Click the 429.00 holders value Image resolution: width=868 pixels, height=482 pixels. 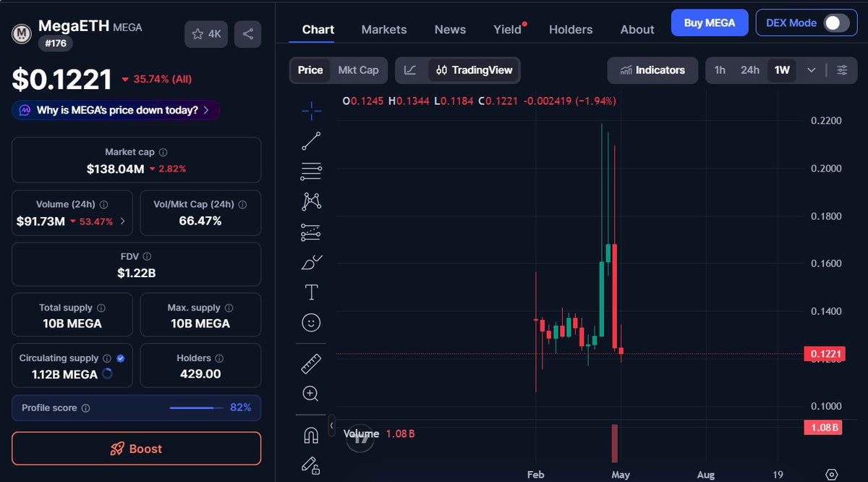pos(200,374)
